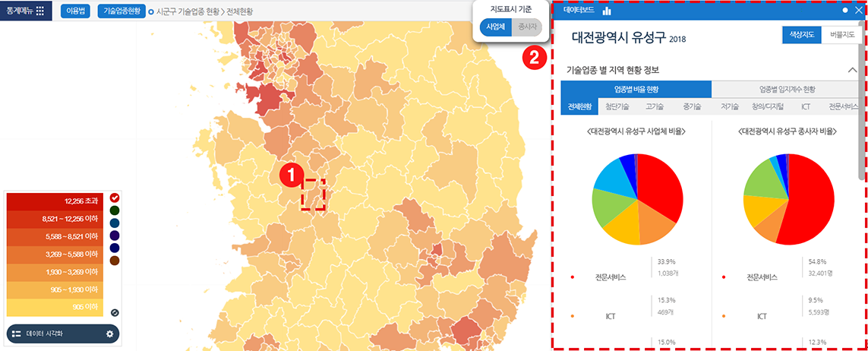Select the 중기술 sub-tab
Viewport: 868px width, 351px height.
pyautogui.click(x=693, y=106)
